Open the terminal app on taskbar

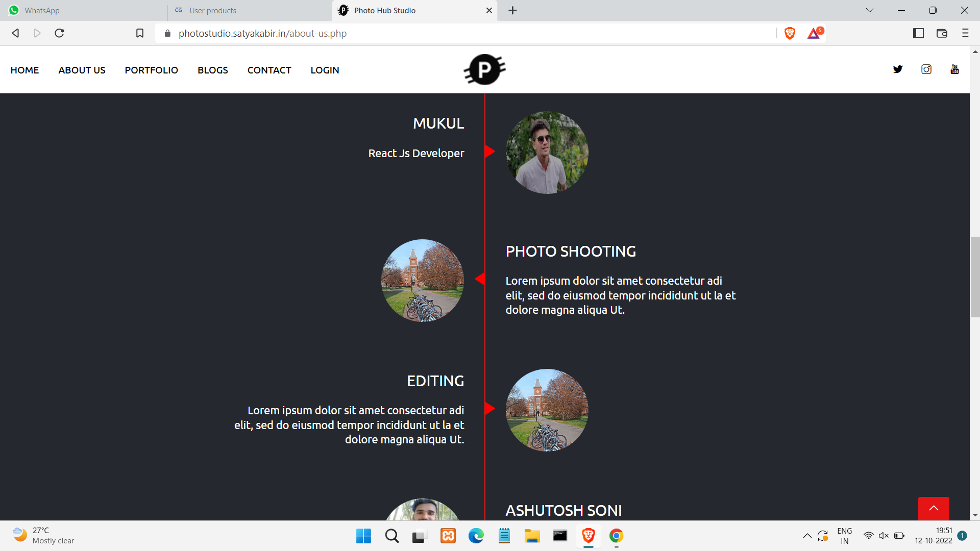560,536
